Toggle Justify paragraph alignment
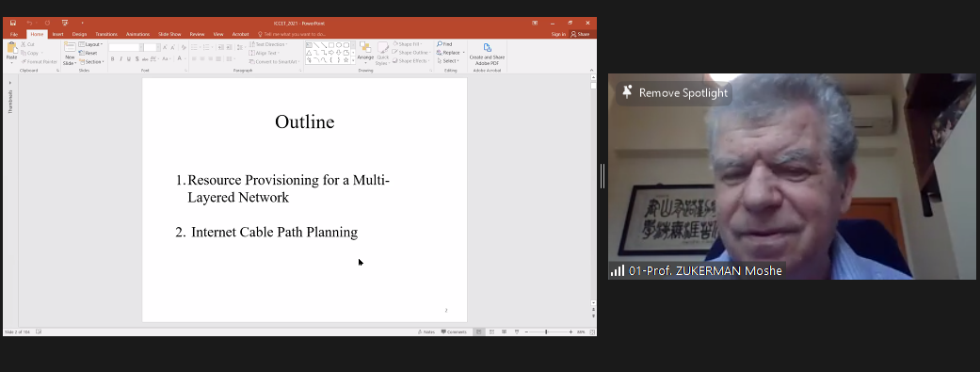 coord(218,58)
